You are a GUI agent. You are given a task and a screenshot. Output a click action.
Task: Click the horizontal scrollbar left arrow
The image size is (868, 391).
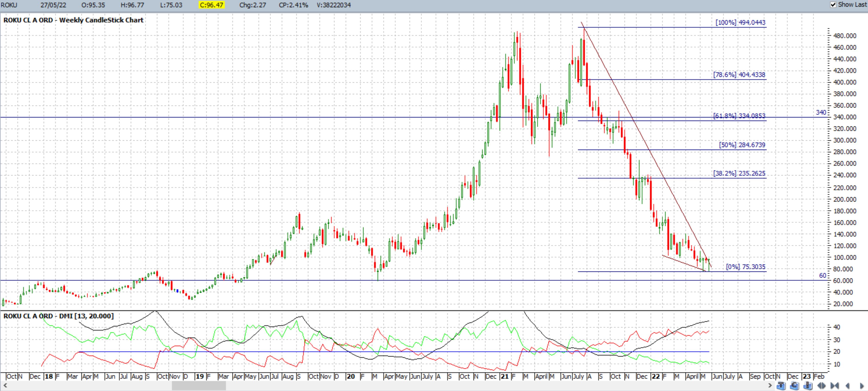5,386
